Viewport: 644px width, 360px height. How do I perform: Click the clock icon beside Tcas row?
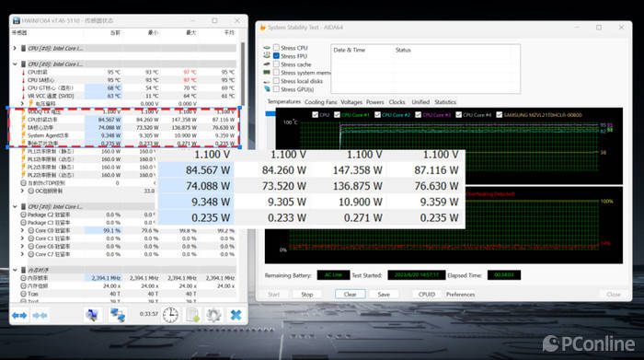click(23, 294)
